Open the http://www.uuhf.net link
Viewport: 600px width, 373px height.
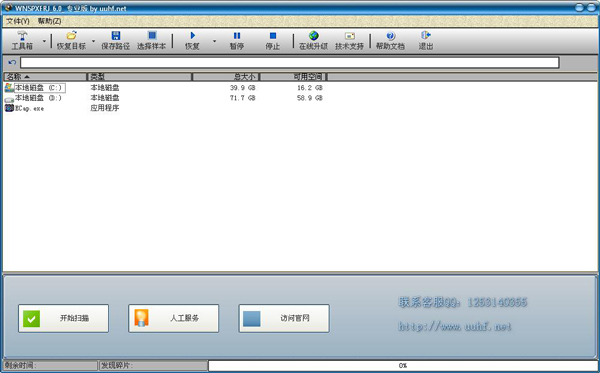(x=455, y=326)
